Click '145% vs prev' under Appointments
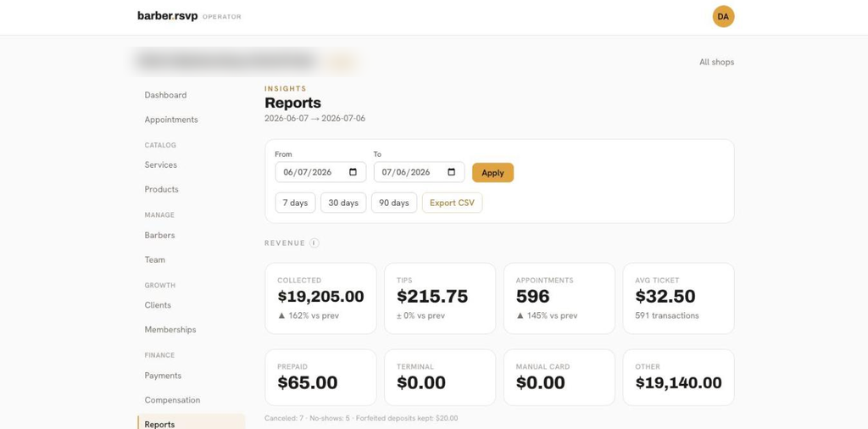The height and width of the screenshot is (429, 868). coord(547,315)
